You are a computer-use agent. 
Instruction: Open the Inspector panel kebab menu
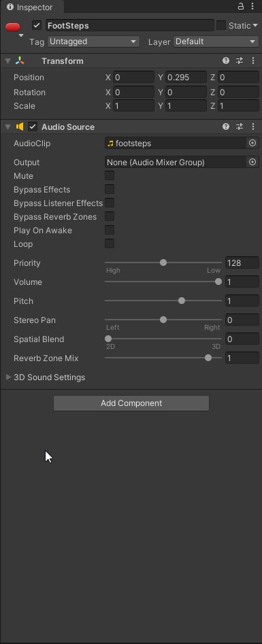[252, 7]
